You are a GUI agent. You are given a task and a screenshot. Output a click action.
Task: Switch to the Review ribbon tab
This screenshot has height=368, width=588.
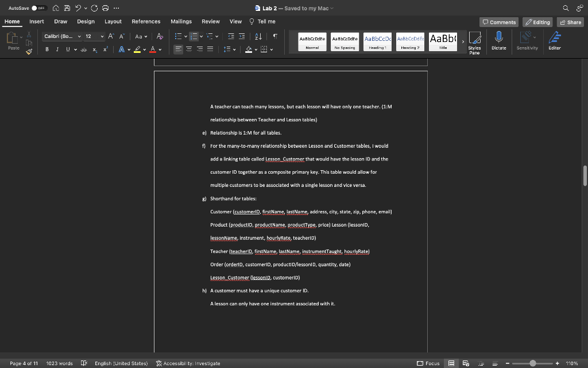pos(212,21)
